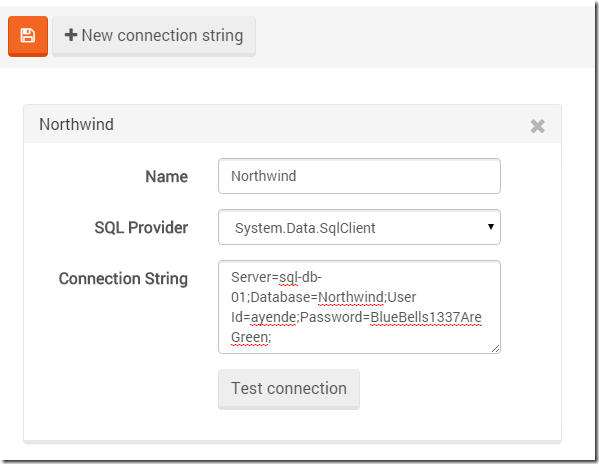This screenshot has width=599, height=464.
Task: Open the System.Data.SqlClient provider dropdown
Action: coord(359,227)
